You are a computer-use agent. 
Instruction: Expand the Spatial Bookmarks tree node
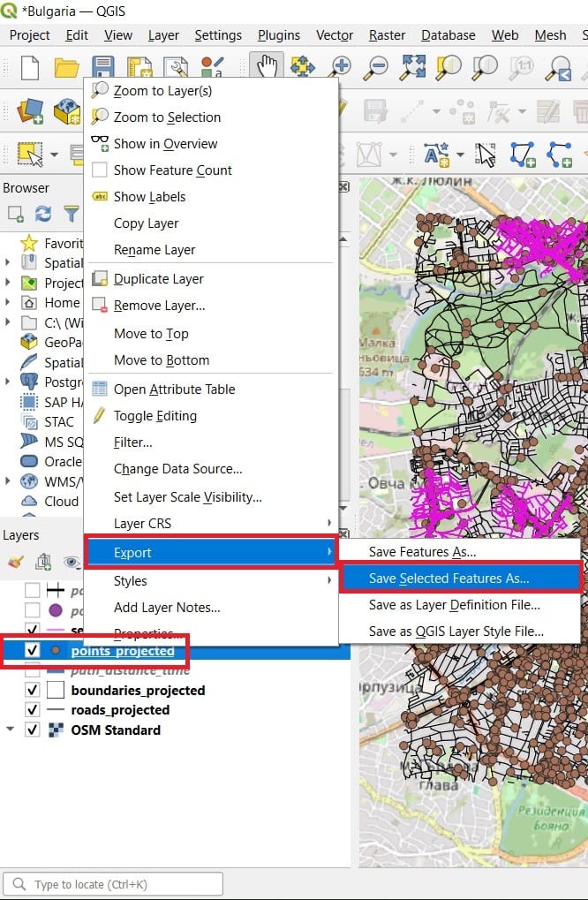7,262
